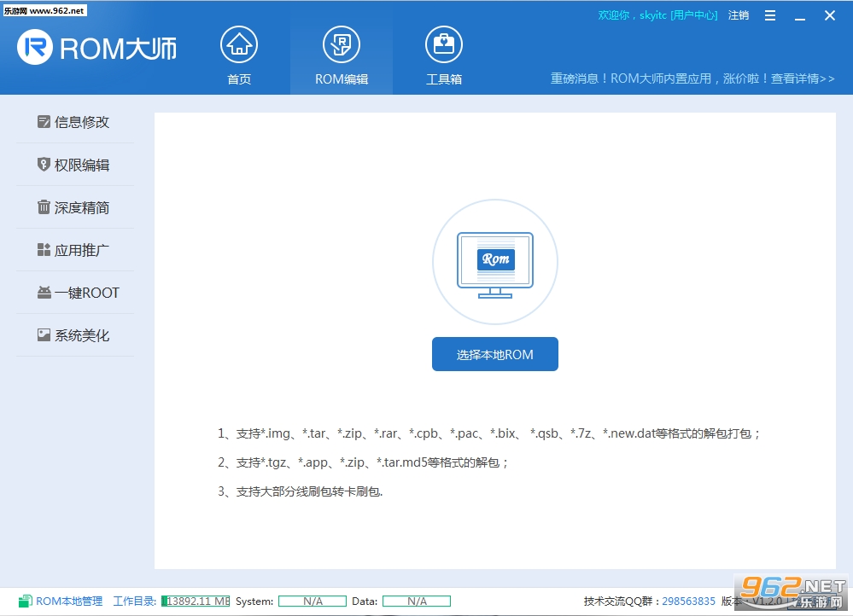853x616 pixels.
Task: Click the System N/A usage bar
Action: pyautogui.click(x=313, y=601)
